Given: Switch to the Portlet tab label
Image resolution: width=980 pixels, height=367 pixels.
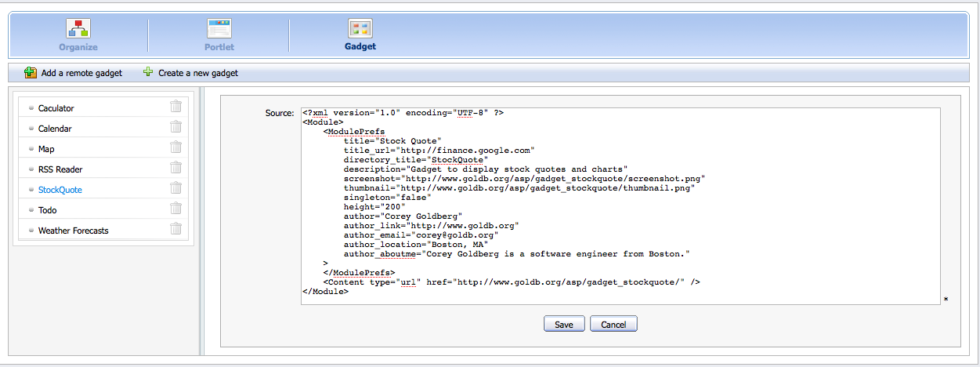Looking at the screenshot, I should (x=219, y=47).
